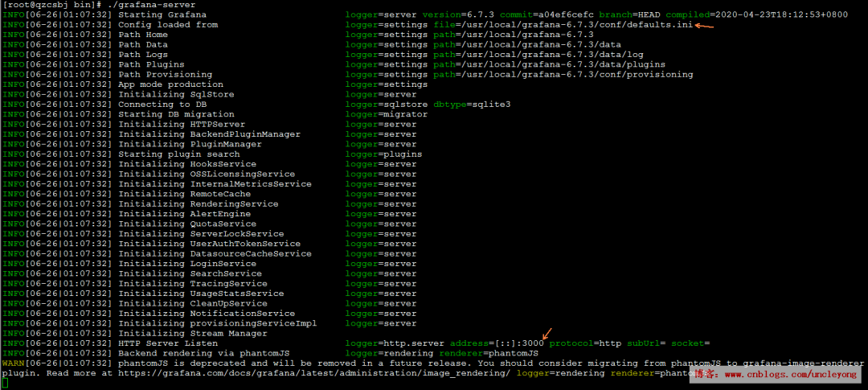Click logger=sqlstore on the DB row
This screenshot has width=868, height=390.
[387, 105]
